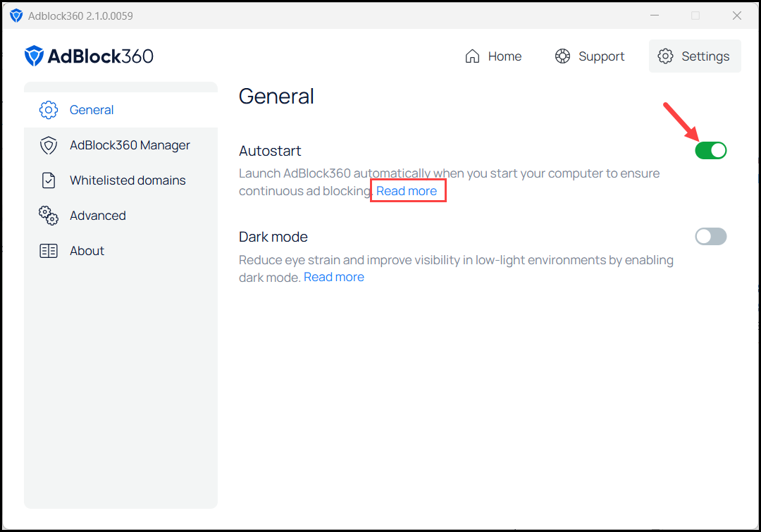Click the Home house icon
Image resolution: width=761 pixels, height=532 pixels.
coord(472,56)
